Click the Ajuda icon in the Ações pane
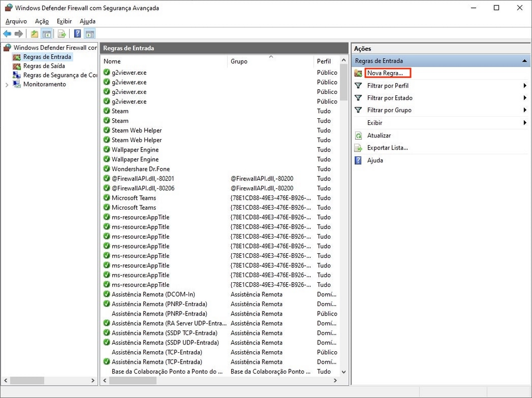The image size is (532, 398). [359, 160]
